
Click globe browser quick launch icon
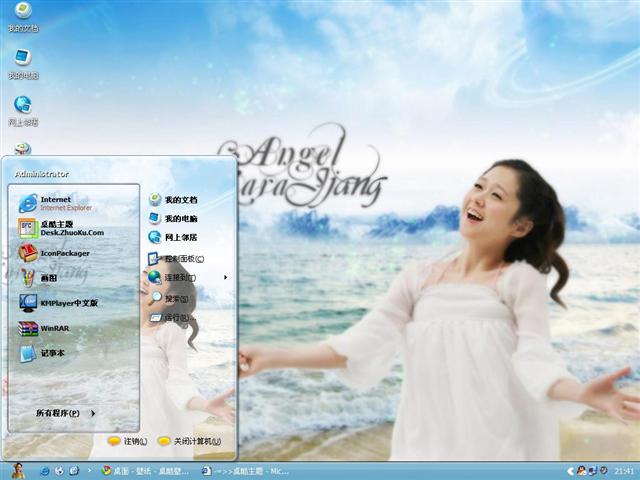tap(59, 471)
